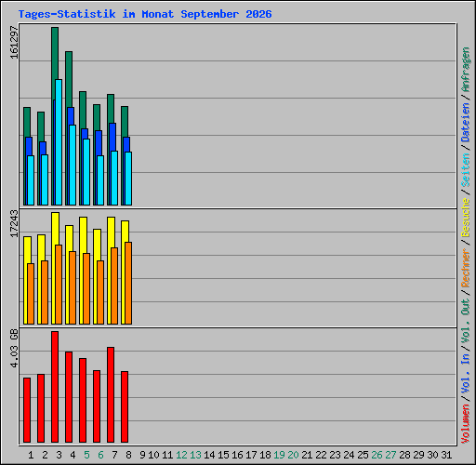Click day label 10 on the x-axis
This screenshot has width=476, height=465.
pyautogui.click(x=153, y=455)
